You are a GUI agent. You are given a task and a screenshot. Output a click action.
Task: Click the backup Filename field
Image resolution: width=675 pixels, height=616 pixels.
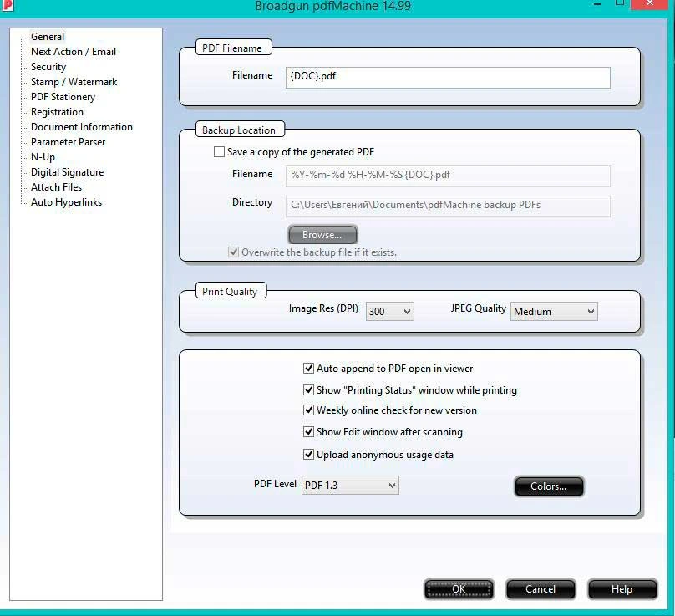tap(448, 176)
